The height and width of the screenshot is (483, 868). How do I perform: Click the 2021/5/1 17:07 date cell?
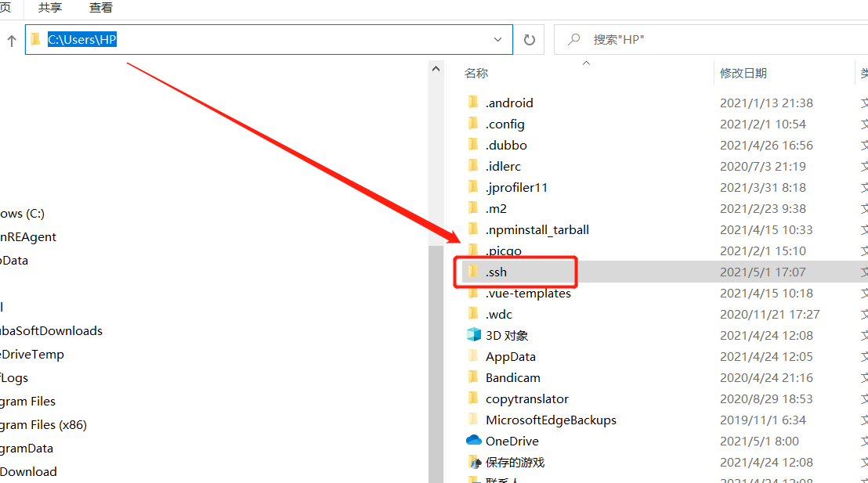(762, 272)
